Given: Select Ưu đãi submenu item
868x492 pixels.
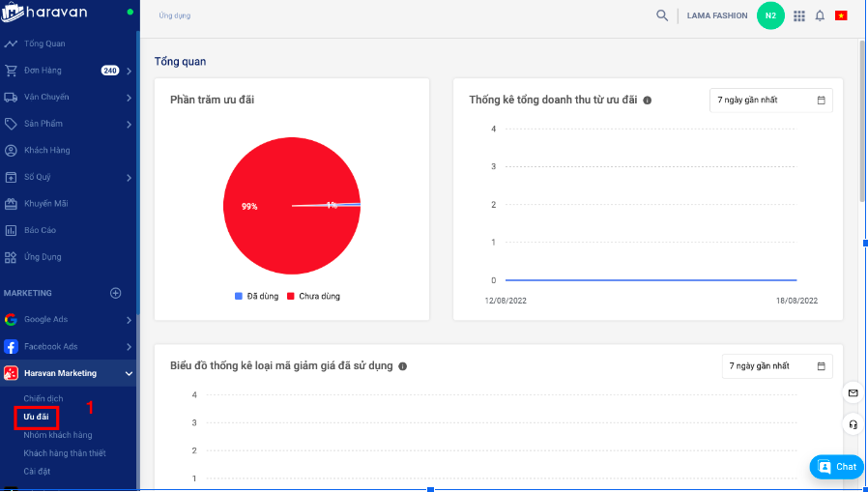Looking at the screenshot, I should (x=36, y=417).
